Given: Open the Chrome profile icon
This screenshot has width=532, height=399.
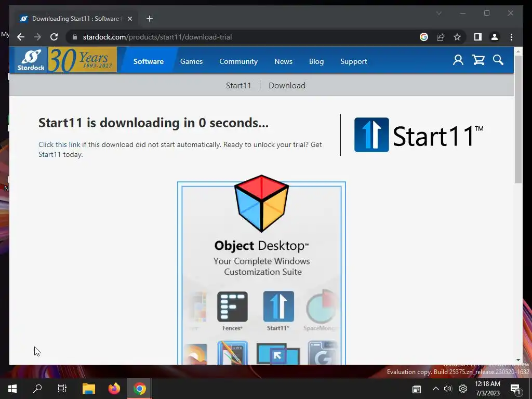Looking at the screenshot, I should [x=495, y=37].
